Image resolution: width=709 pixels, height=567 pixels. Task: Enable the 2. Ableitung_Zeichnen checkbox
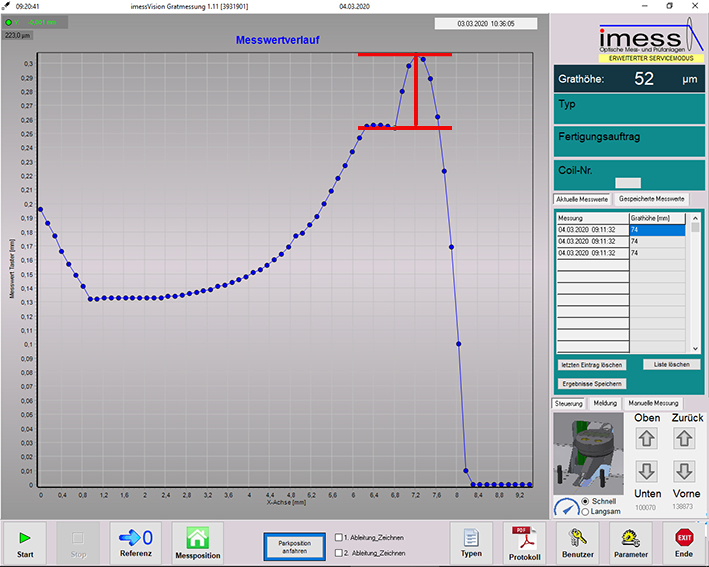338,552
